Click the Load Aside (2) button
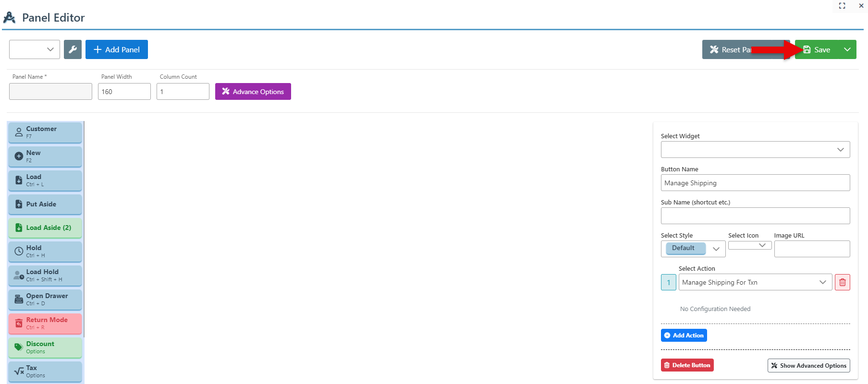 coord(45,228)
